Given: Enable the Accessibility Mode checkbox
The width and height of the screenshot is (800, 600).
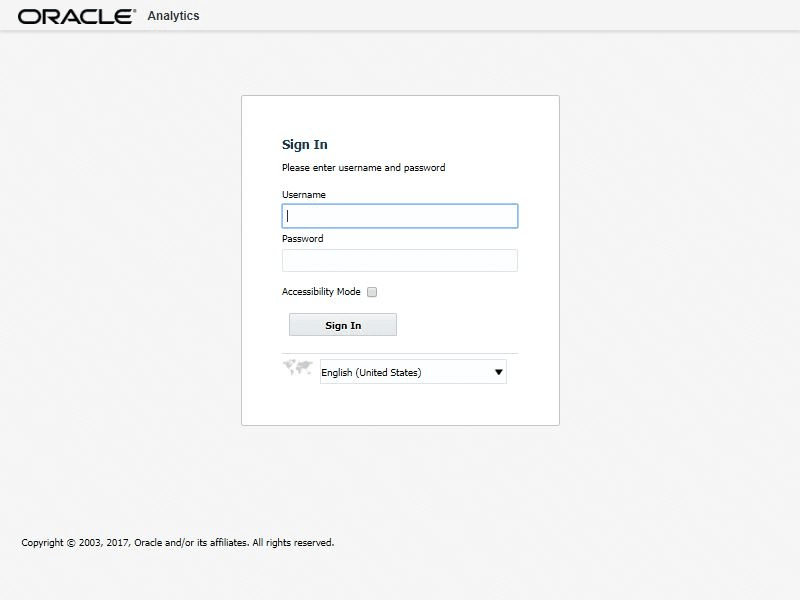Looking at the screenshot, I should pos(372,292).
